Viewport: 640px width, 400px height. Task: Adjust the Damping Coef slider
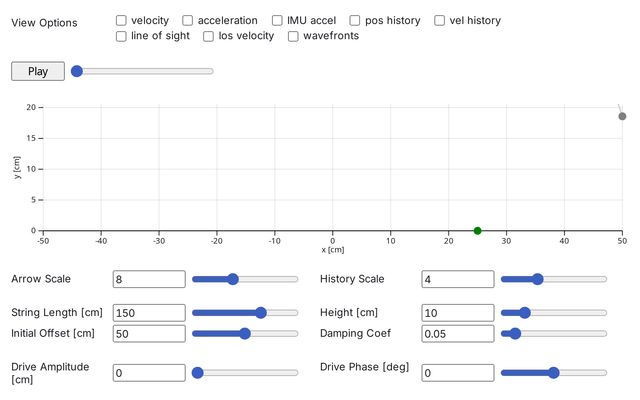pos(553,333)
